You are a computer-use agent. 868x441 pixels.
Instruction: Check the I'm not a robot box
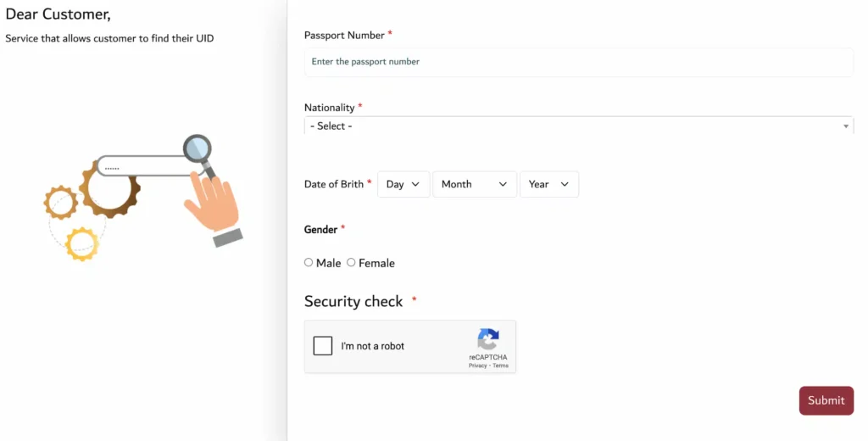click(323, 346)
